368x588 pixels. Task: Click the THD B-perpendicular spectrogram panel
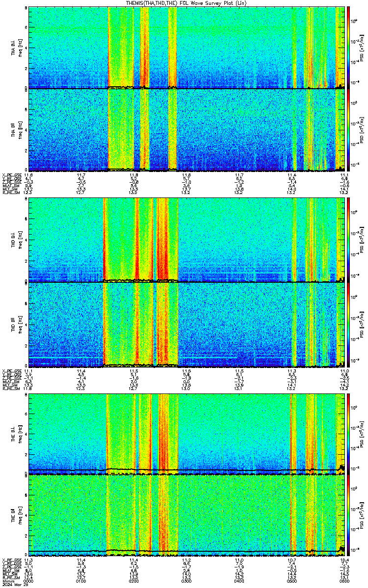pos(187,239)
